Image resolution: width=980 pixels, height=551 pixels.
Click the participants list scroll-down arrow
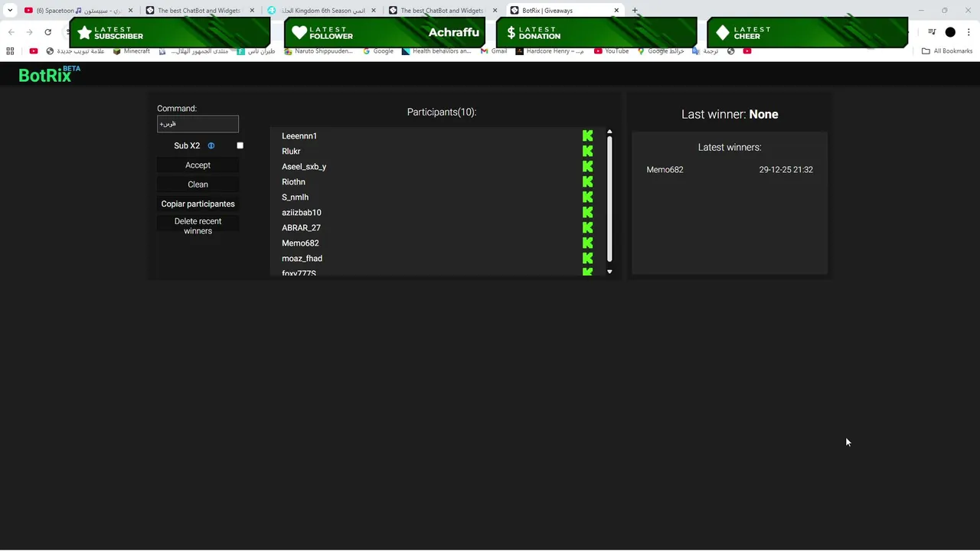[x=609, y=272]
